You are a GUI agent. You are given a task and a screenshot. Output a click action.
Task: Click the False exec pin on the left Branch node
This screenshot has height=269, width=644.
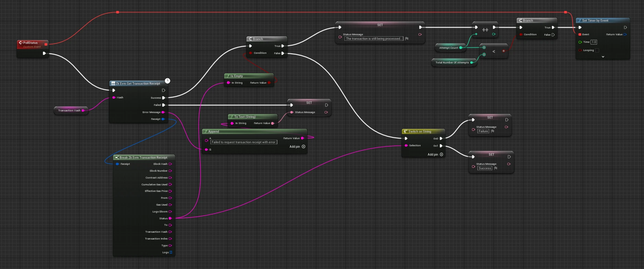pyautogui.click(x=283, y=53)
